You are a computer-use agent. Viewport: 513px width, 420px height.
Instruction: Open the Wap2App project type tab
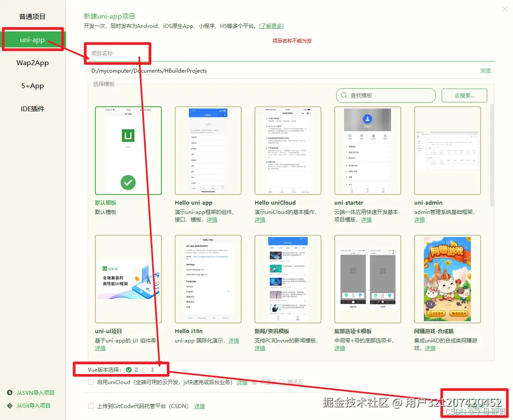(32, 62)
